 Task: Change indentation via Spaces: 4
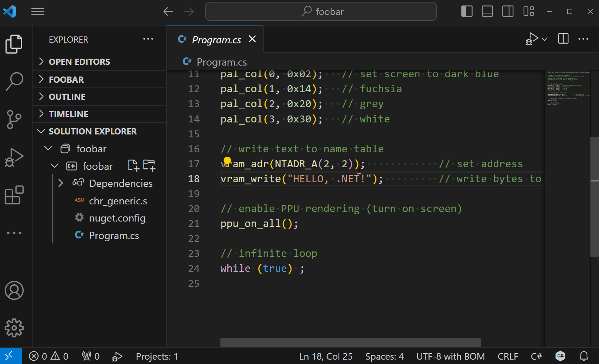[384, 356]
